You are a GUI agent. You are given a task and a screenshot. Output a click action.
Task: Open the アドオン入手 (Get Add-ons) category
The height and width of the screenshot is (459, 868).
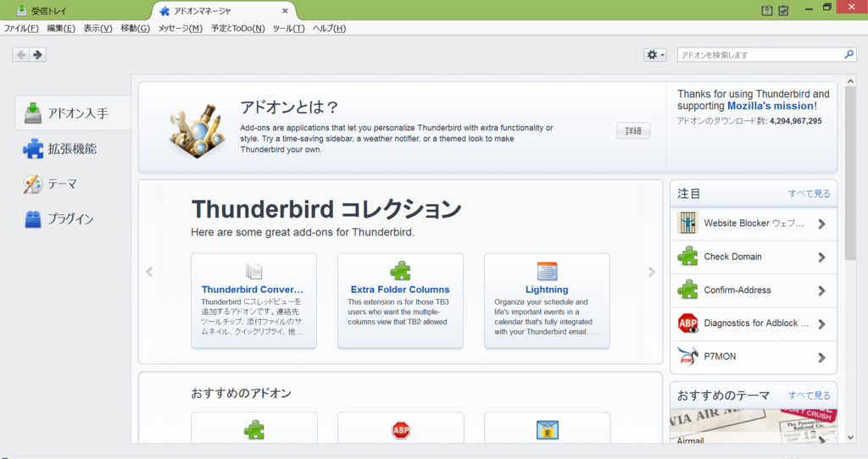click(73, 113)
